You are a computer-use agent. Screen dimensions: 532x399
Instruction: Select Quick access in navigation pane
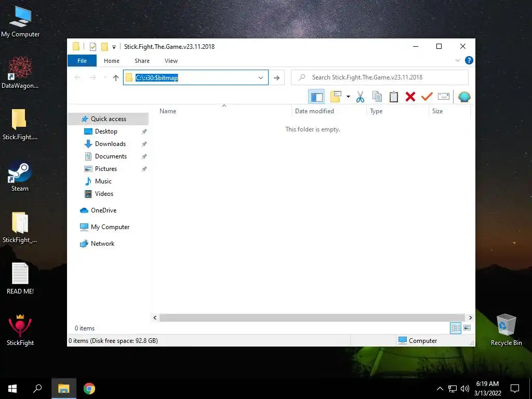click(x=108, y=119)
